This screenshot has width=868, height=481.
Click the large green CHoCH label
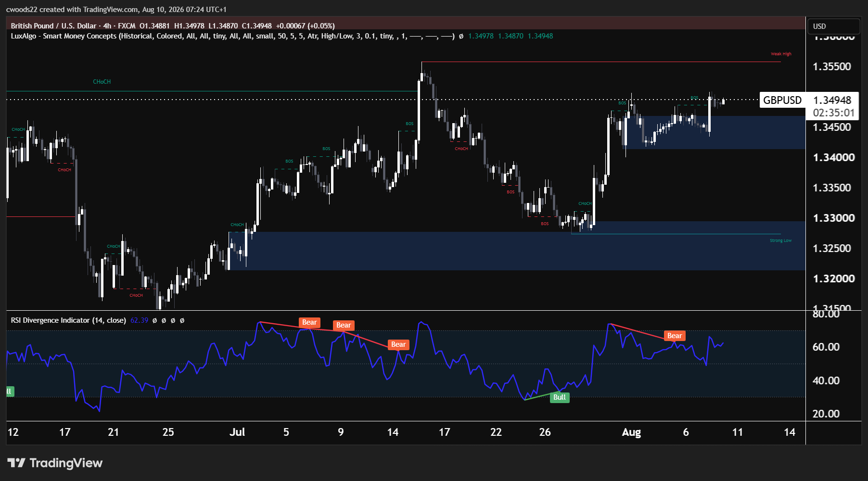(x=102, y=82)
